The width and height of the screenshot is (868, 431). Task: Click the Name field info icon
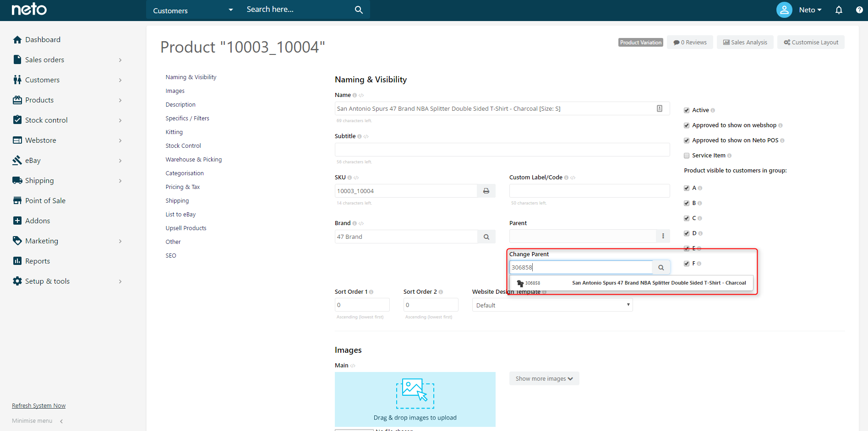[x=355, y=95]
